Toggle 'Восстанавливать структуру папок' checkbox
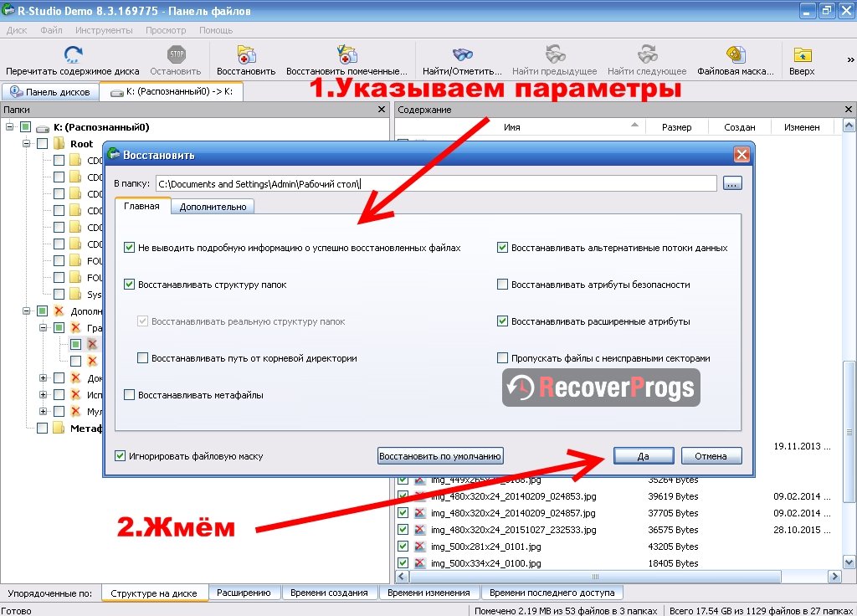Screen dimensions: 857x616 click(x=129, y=285)
